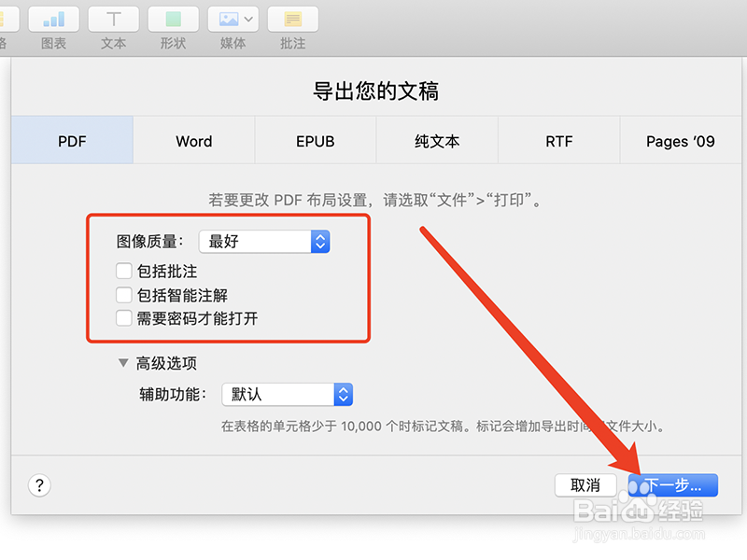Enable 需要密码才能打开 password protection
The image size is (747, 560).
pos(122,317)
